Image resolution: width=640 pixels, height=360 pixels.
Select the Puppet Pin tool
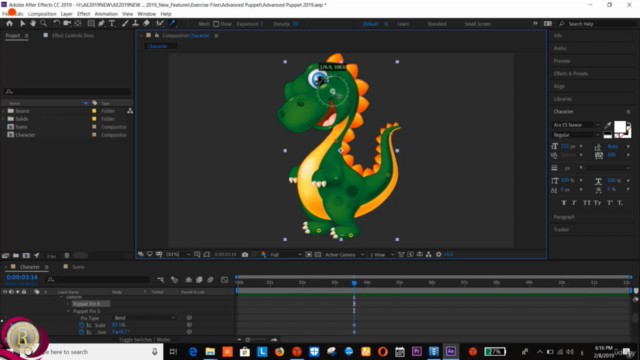pyautogui.click(x=172, y=24)
